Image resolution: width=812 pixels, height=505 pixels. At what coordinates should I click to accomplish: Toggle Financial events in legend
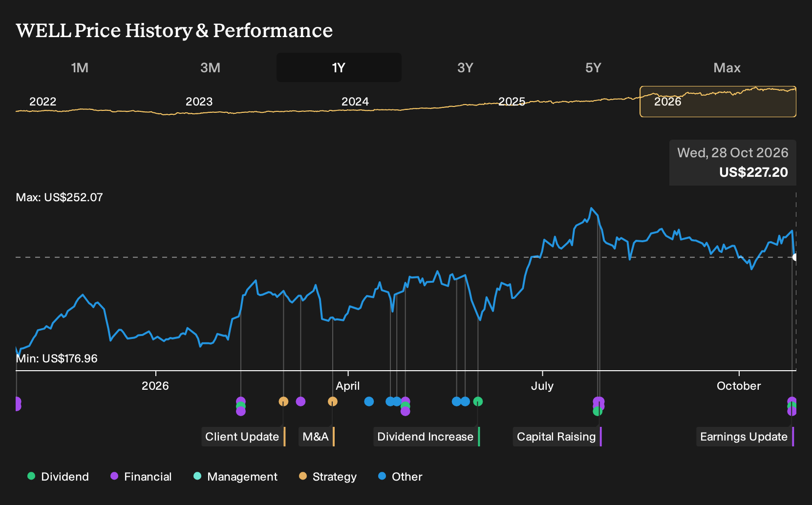(x=141, y=477)
